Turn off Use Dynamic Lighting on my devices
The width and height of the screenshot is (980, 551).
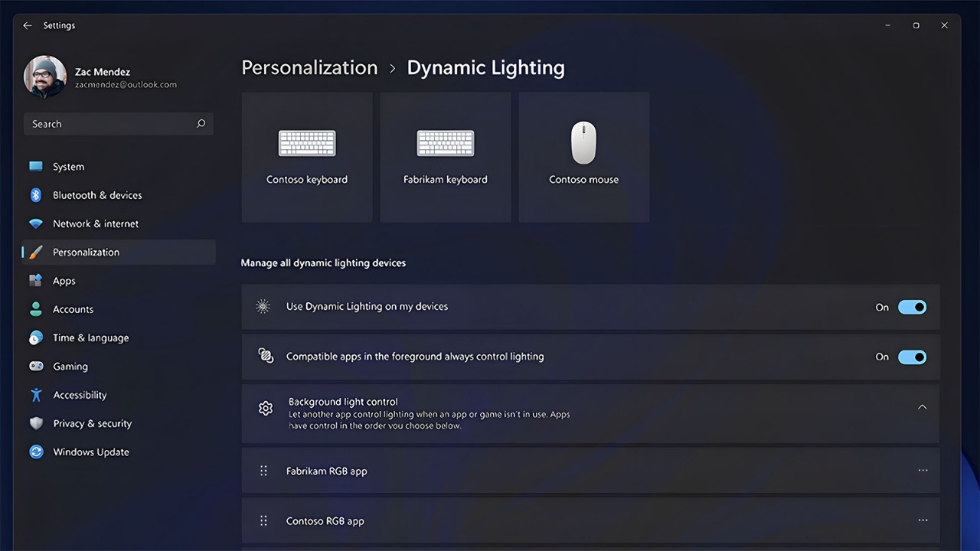[912, 307]
